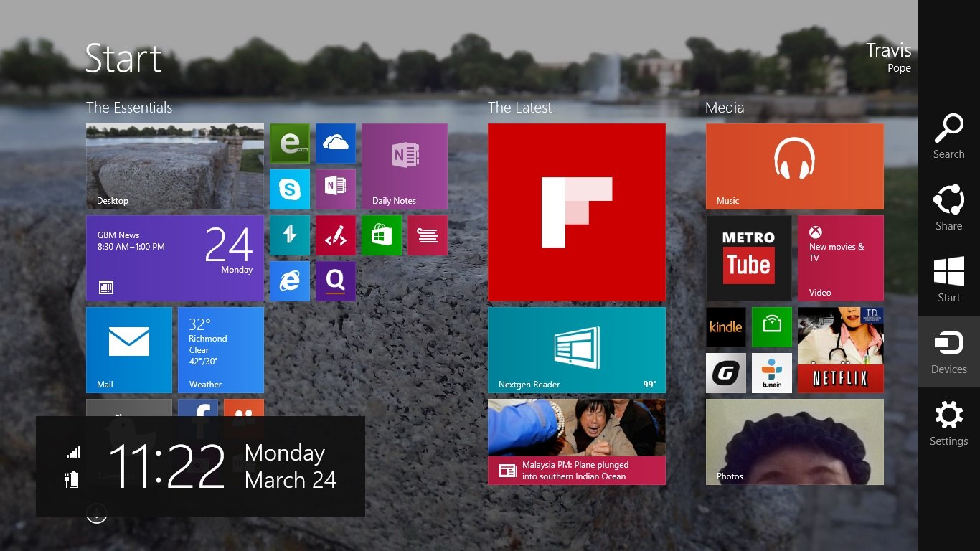The image size is (980, 551).
Task: Launch the teal up-down arrows tile
Action: [290, 235]
